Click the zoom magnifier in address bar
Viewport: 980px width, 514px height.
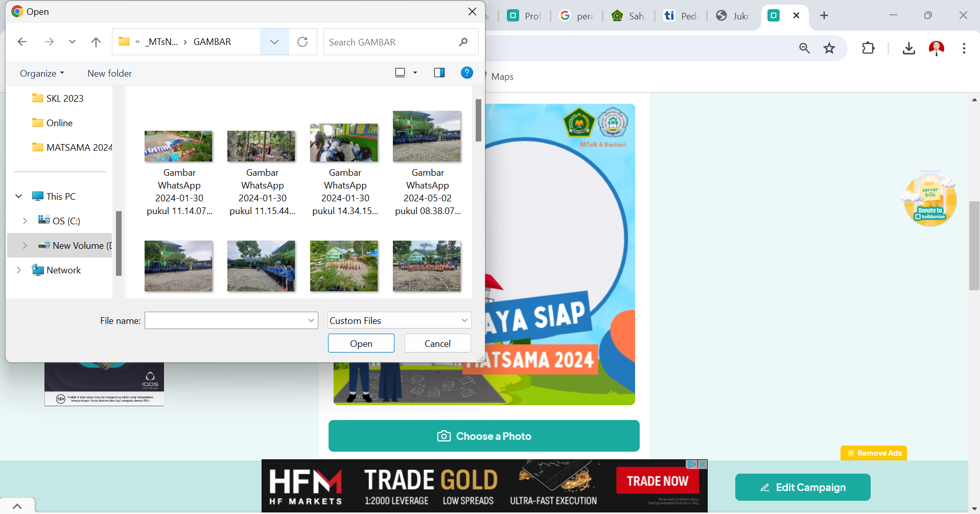tap(804, 49)
